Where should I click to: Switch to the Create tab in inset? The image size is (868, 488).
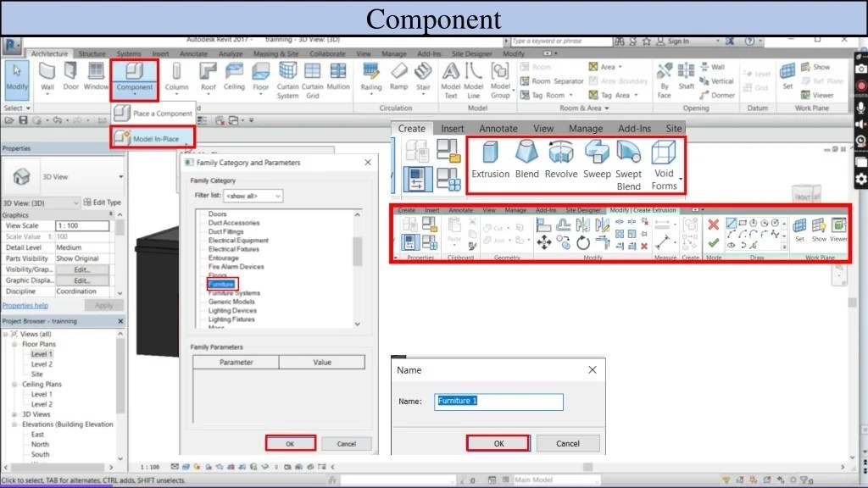[412, 129]
